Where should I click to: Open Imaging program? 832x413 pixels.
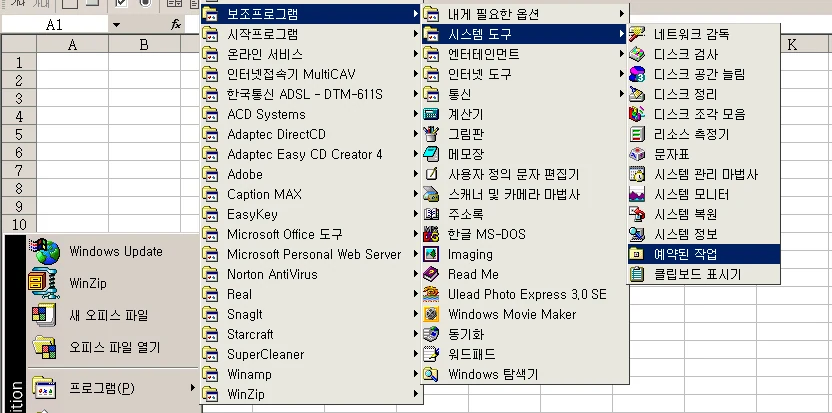(525, 254)
